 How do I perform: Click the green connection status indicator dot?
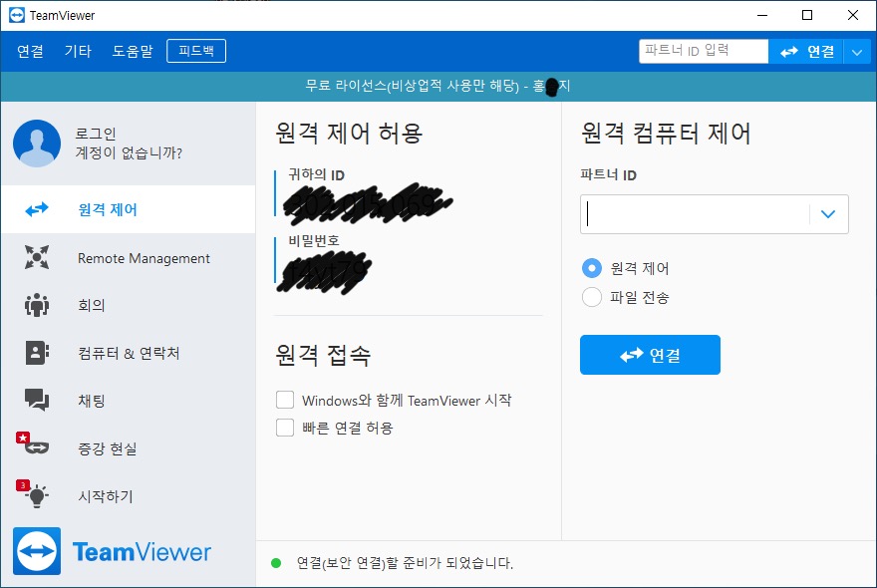coord(276,563)
